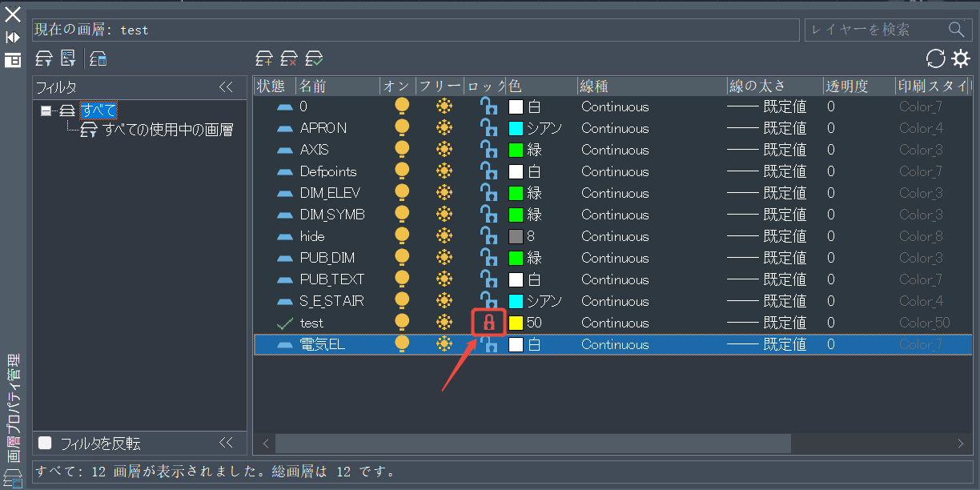This screenshot has height=490, width=980.
Task: Select すべての使用中の画層 filter
Action: [167, 130]
